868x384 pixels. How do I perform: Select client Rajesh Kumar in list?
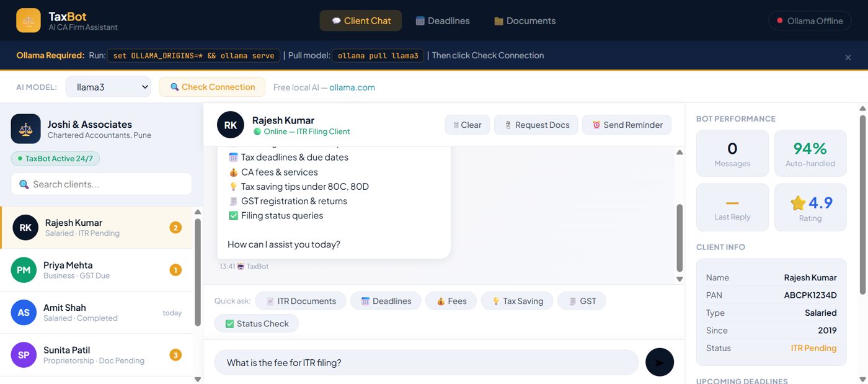(97, 228)
